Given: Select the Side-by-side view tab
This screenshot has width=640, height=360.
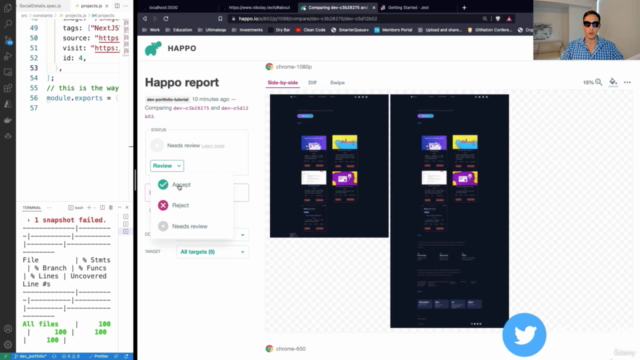Looking at the screenshot, I should (x=282, y=82).
